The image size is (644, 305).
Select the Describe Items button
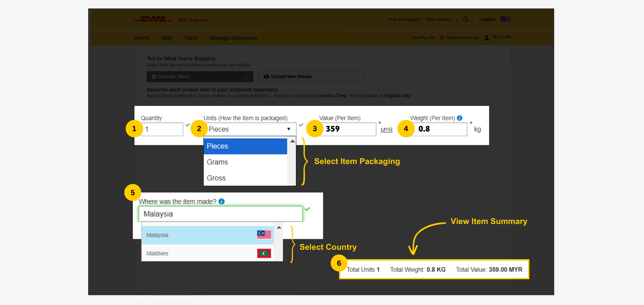pyautogui.click(x=200, y=77)
